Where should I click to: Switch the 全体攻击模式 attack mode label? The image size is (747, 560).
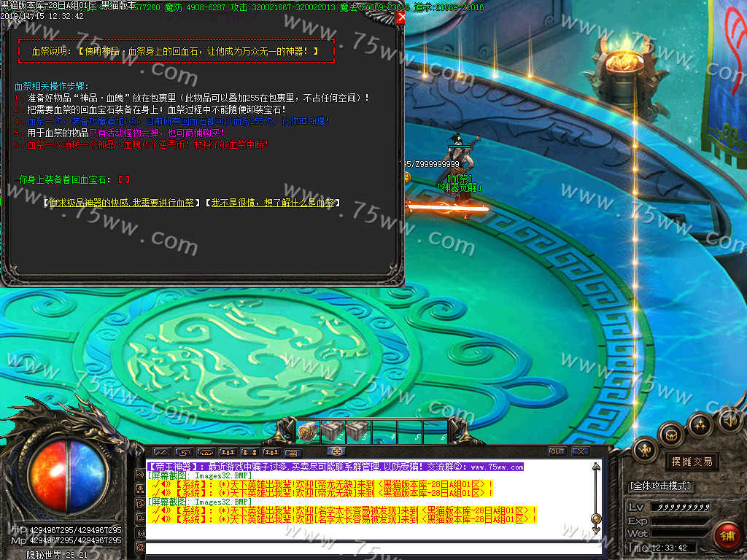[x=660, y=486]
